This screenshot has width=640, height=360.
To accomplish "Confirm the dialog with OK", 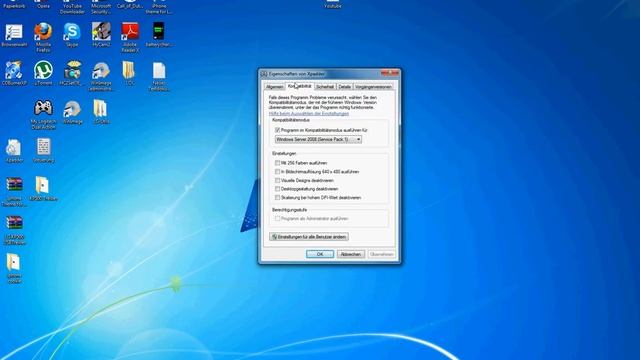I will (x=320, y=254).
